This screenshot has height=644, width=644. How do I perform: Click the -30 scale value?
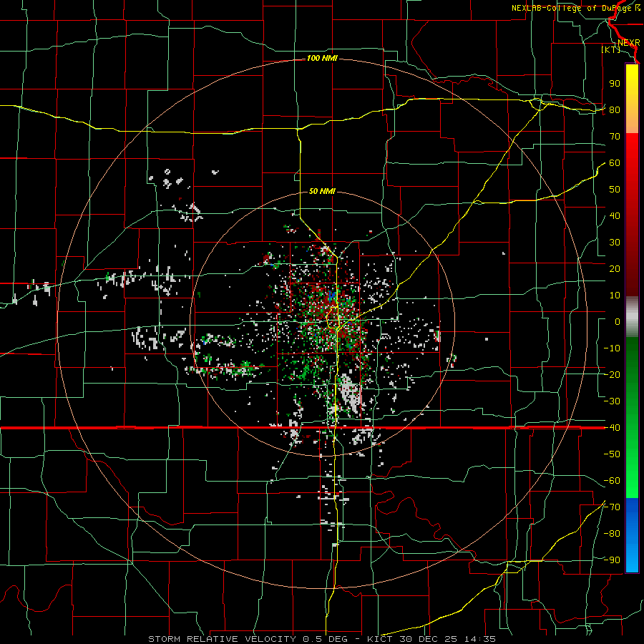pos(612,401)
